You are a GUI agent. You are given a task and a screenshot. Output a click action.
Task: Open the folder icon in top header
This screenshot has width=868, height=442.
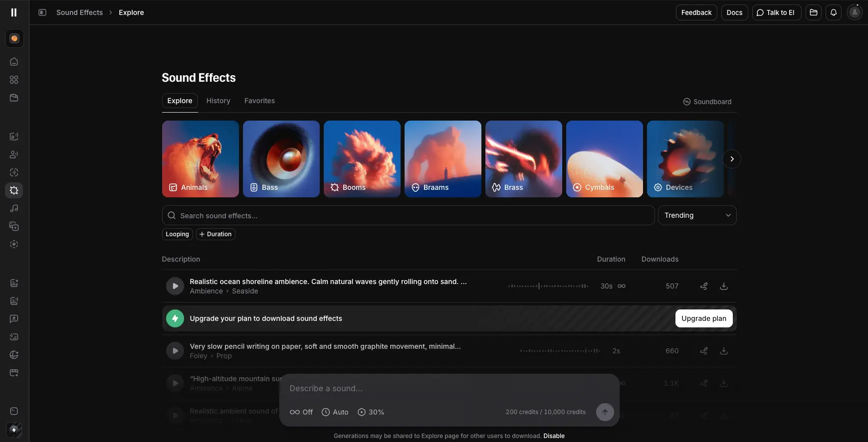(x=814, y=12)
